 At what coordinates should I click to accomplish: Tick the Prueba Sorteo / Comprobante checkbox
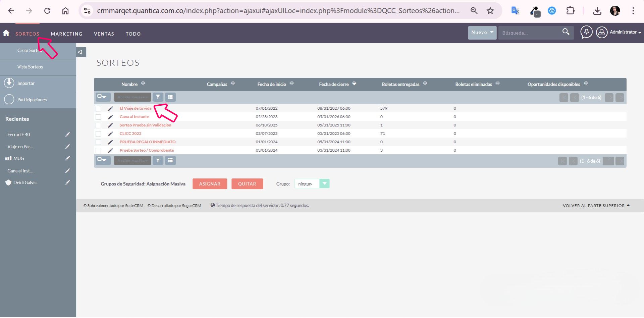tap(98, 151)
